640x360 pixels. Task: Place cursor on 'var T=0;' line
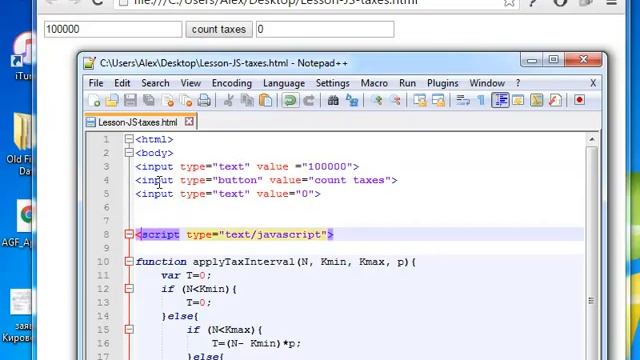tap(187, 276)
